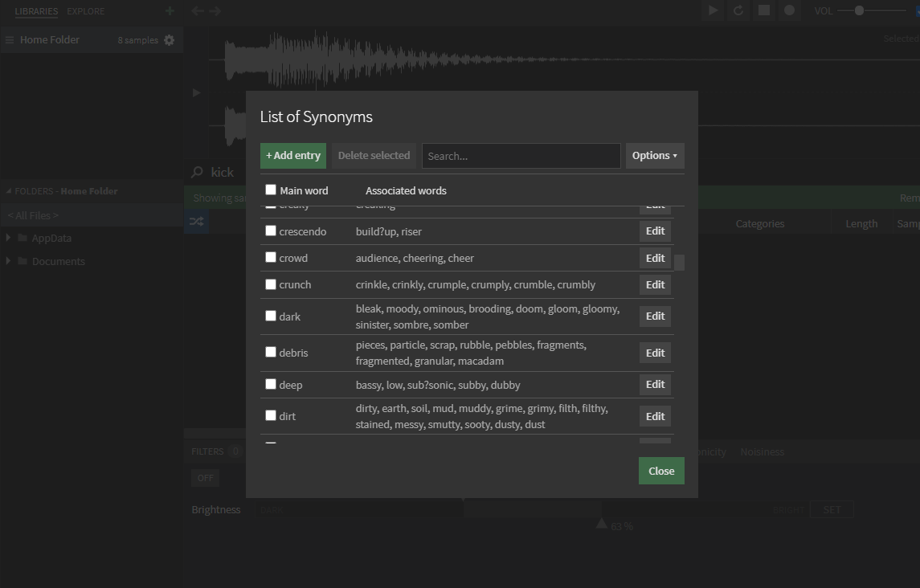The image size is (920, 588).
Task: Edit the crescendo synonym entry
Action: 655,231
